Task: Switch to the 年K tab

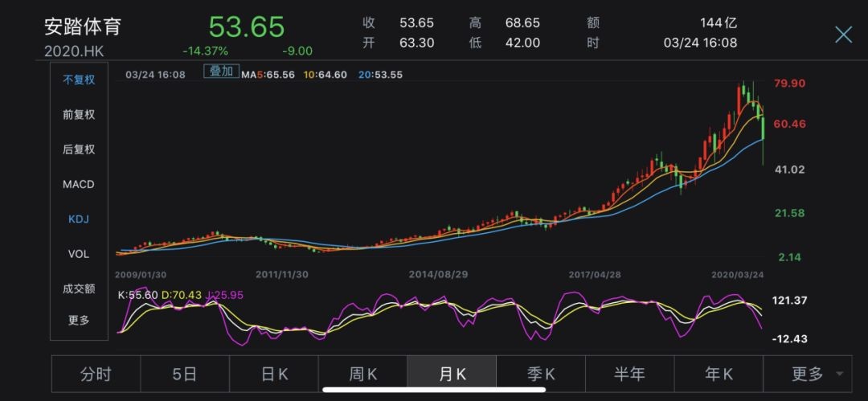Action: 719,374
